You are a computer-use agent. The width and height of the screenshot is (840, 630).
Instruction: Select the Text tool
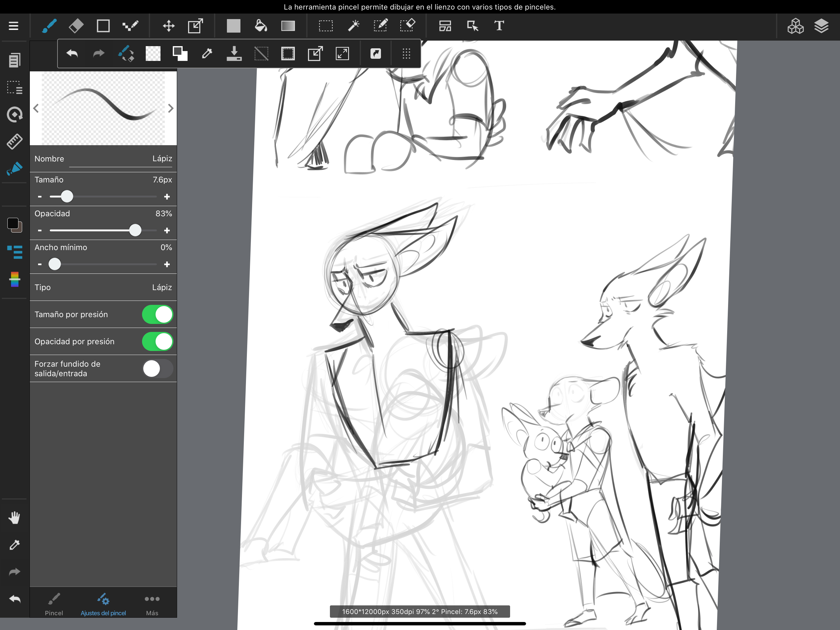(x=499, y=26)
